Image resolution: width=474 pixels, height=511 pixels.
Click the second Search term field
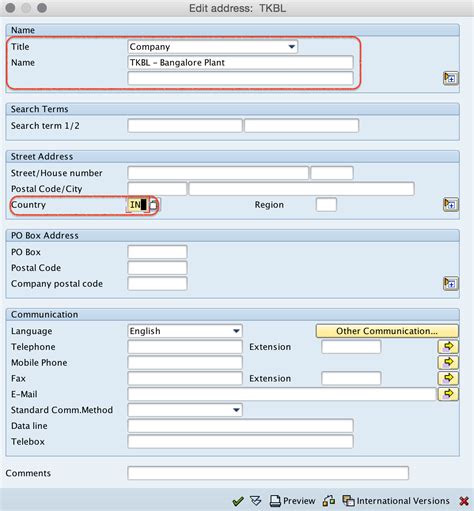point(302,126)
